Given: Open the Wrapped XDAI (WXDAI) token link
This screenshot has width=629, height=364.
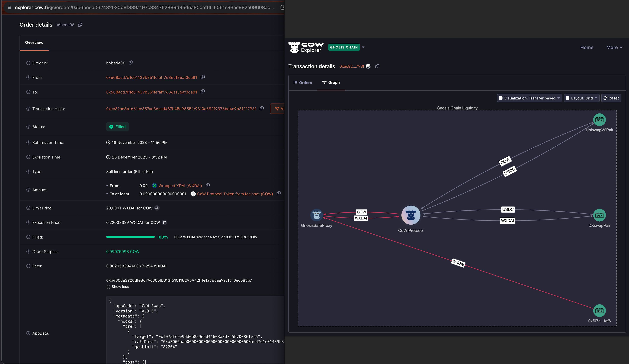Looking at the screenshot, I should tap(180, 186).
